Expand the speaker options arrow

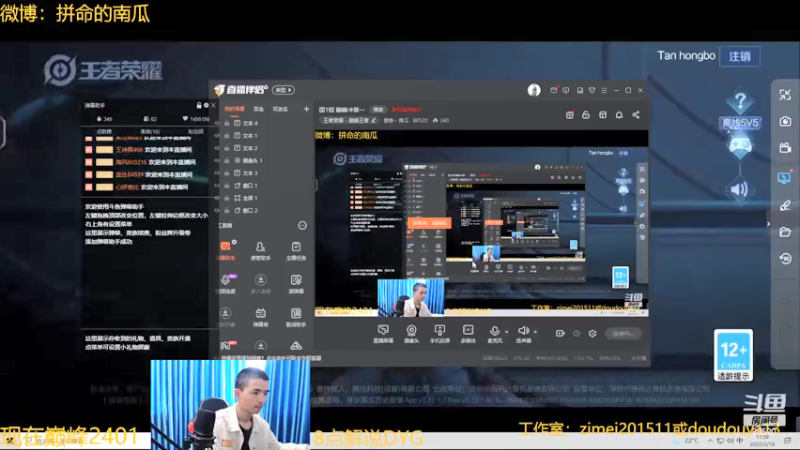[535, 332]
